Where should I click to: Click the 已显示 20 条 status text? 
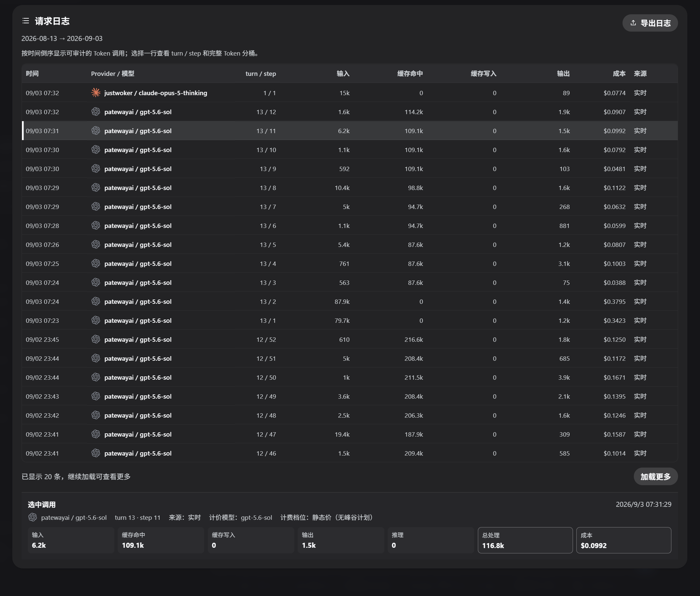click(76, 477)
